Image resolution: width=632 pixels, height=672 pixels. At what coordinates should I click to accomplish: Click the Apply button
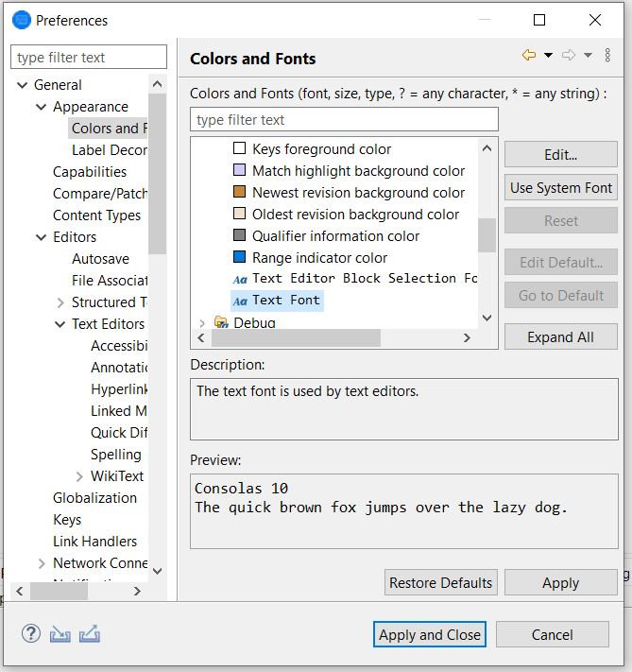[560, 582]
